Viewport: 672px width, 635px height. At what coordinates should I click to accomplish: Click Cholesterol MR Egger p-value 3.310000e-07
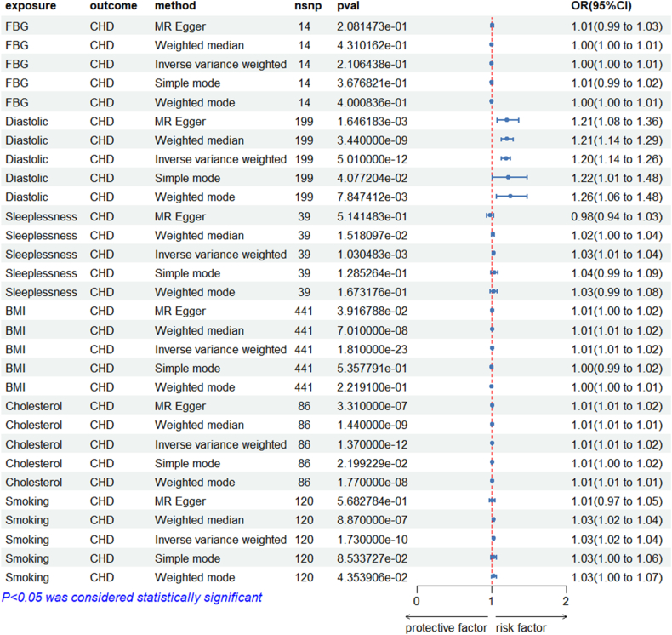372,407
